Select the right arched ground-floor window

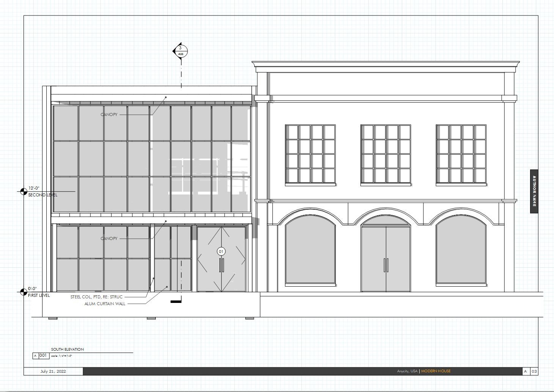pyautogui.click(x=461, y=252)
